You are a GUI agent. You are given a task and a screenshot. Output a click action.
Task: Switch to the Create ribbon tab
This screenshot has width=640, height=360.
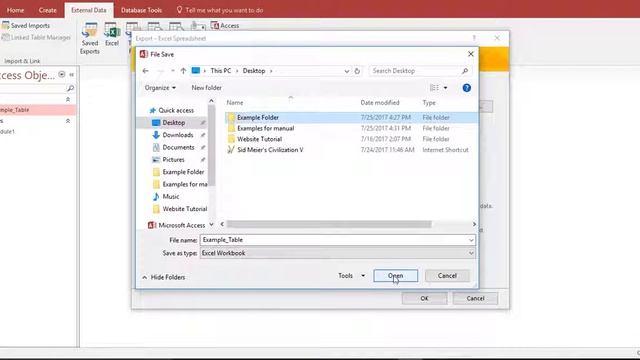47,10
